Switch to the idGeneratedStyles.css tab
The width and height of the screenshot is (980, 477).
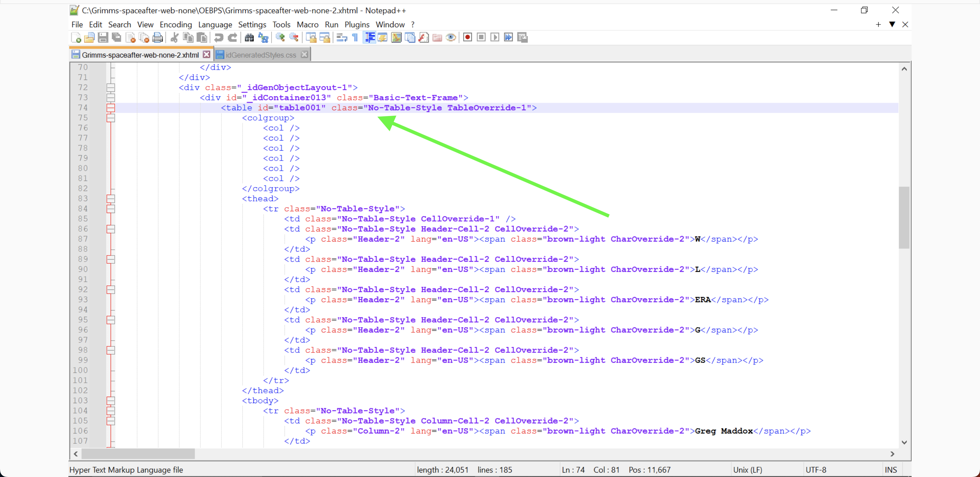click(261, 54)
